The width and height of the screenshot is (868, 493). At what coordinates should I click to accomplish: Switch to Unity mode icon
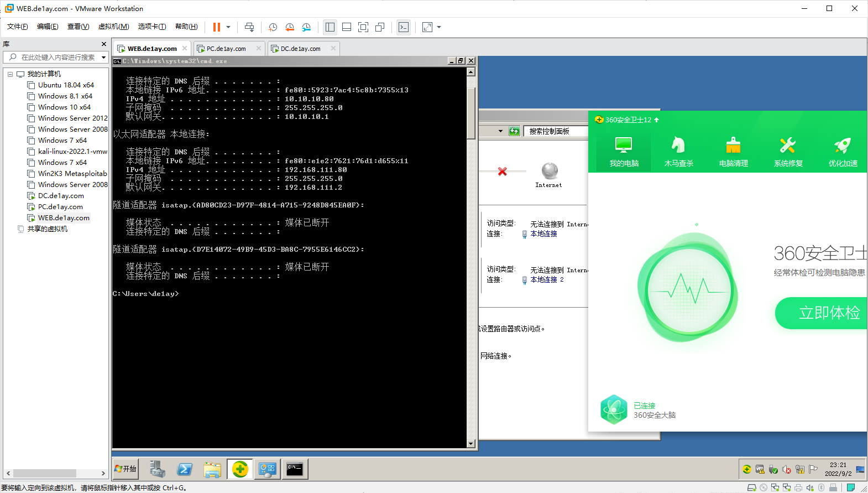380,27
